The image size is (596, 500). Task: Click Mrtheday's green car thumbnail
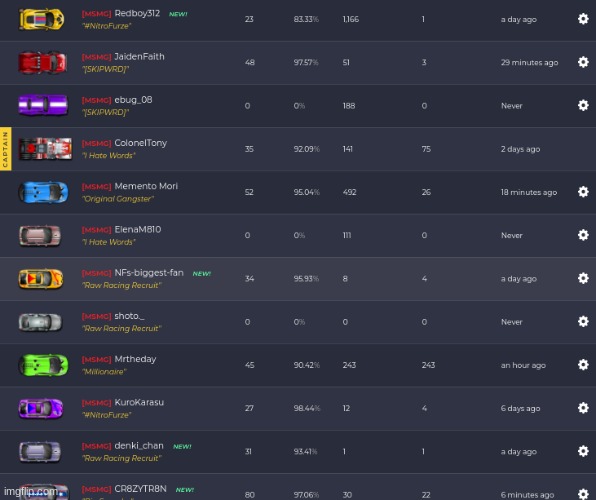coord(43,365)
